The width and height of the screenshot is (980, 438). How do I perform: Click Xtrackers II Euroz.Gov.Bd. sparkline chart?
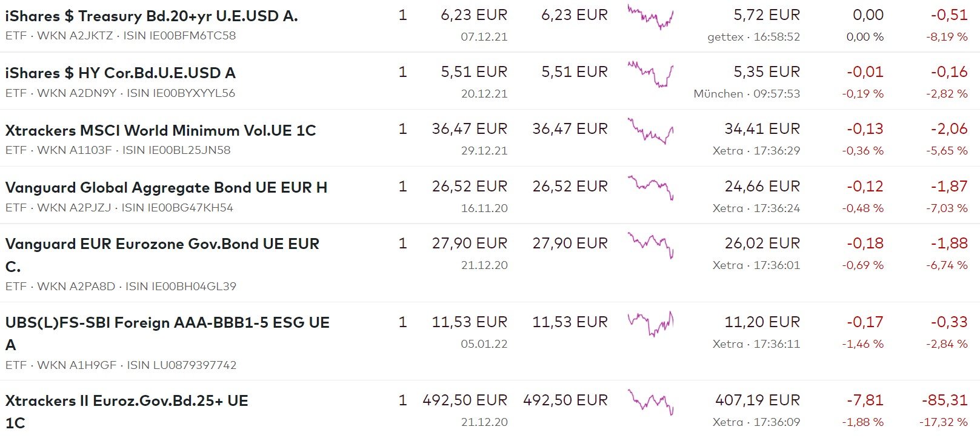(650, 402)
